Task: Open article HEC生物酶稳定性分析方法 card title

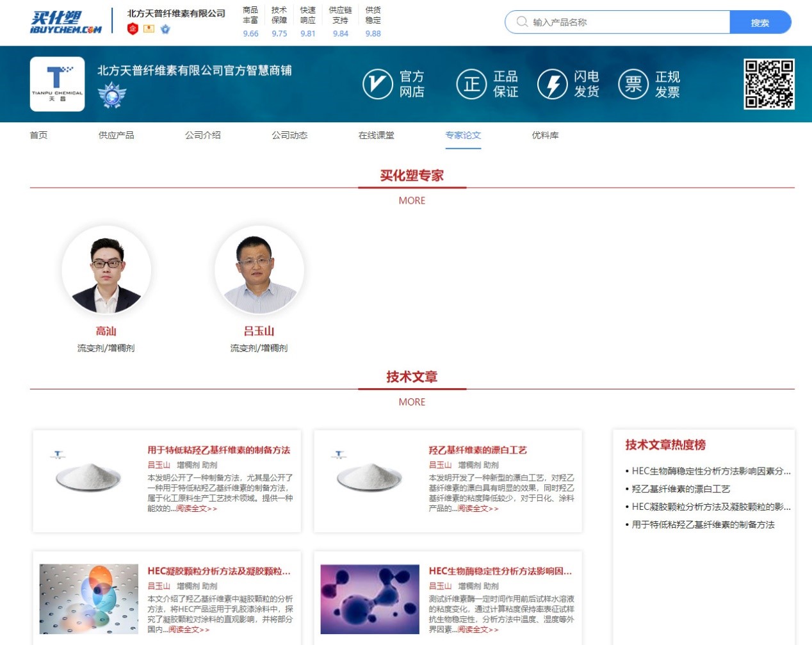Action: click(500, 571)
